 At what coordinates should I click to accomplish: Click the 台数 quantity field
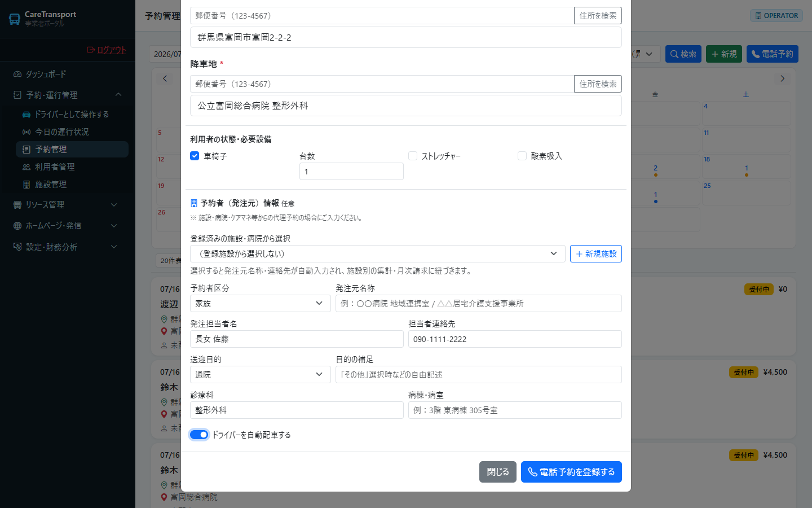tap(351, 172)
